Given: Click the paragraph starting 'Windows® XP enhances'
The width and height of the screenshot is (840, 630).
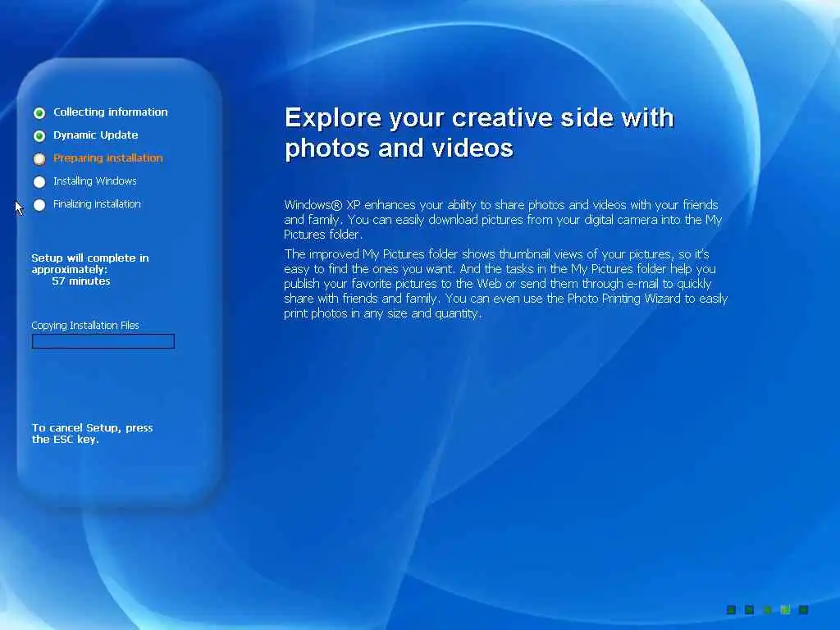Looking at the screenshot, I should 503,219.
